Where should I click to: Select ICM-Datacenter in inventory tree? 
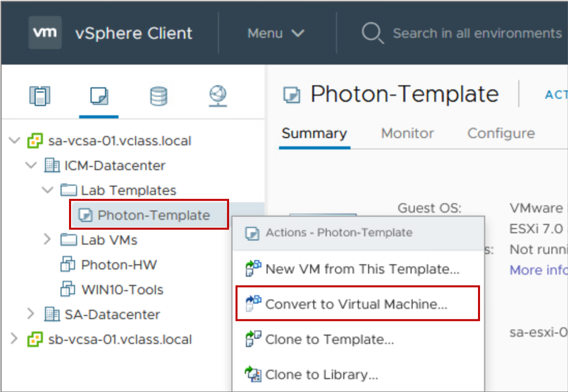tap(115, 165)
